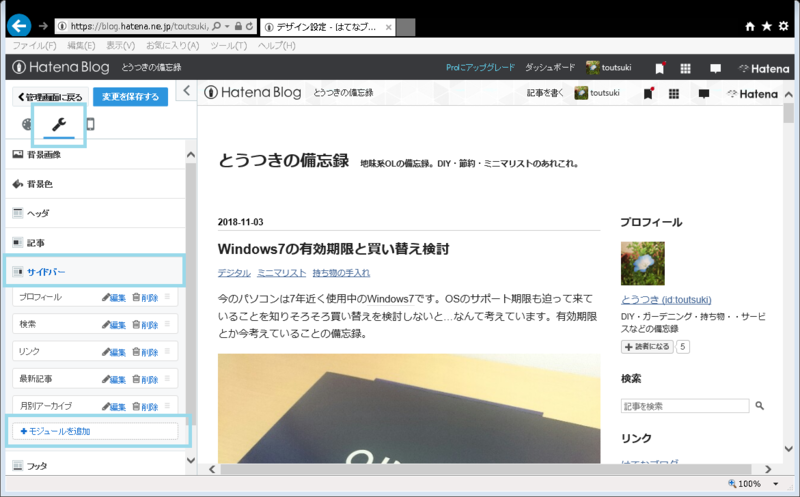
Task: Edit the プロフィール module
Action: click(114, 297)
